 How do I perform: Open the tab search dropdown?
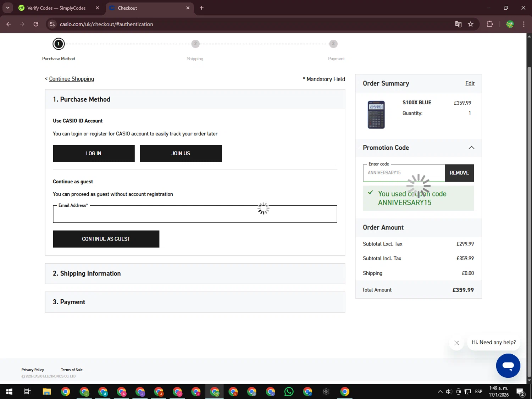[7, 8]
